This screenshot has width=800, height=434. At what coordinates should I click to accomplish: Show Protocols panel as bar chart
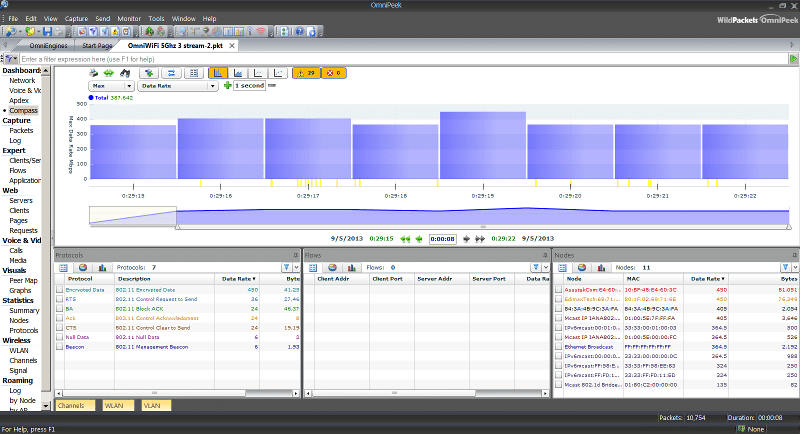tap(102, 268)
